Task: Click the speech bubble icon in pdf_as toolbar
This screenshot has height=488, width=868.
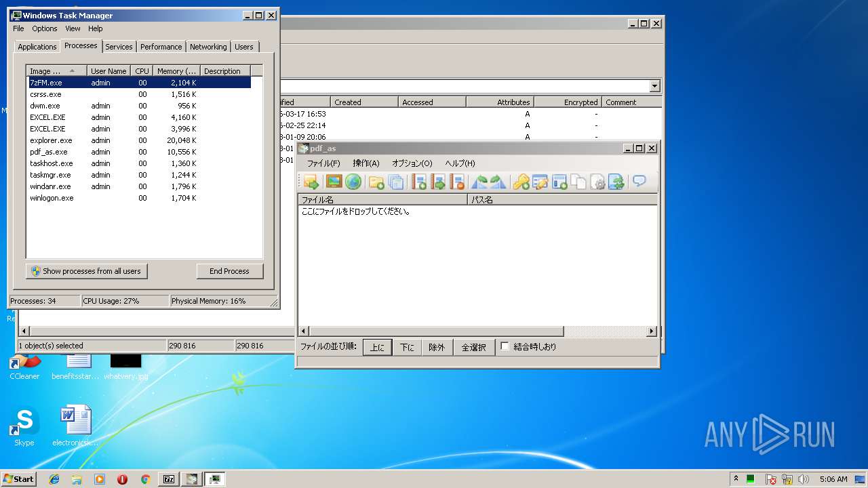Action: (x=639, y=181)
